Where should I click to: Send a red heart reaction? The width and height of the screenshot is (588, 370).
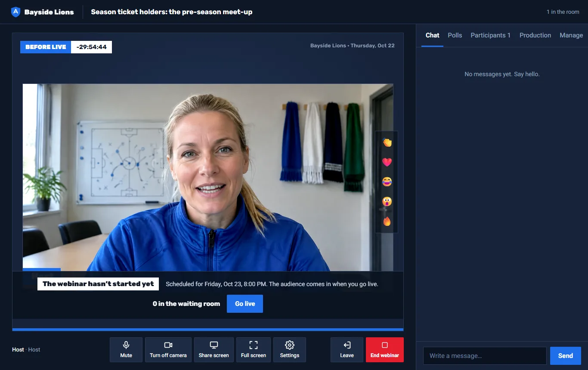point(387,162)
